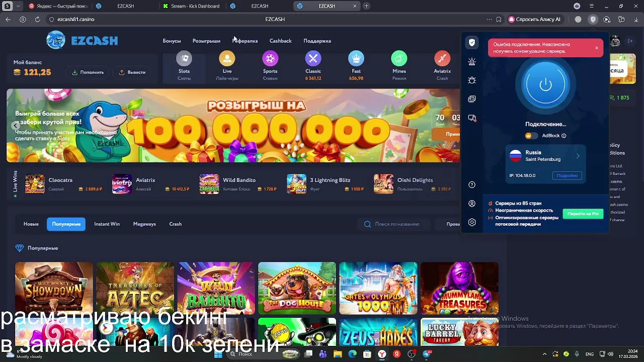This screenshot has height=362, width=644.
Task: Click the Вывести withdraw button
Action: coord(132,72)
